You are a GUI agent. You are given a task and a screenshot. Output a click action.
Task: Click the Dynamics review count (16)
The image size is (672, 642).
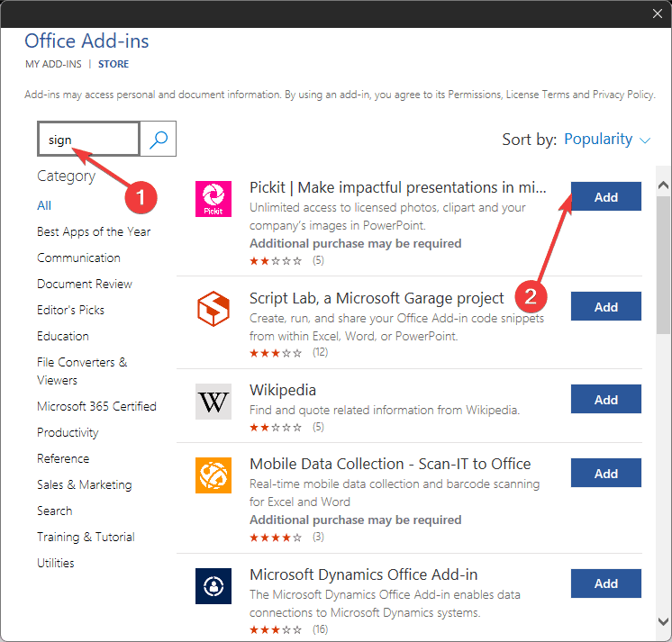[x=320, y=629]
